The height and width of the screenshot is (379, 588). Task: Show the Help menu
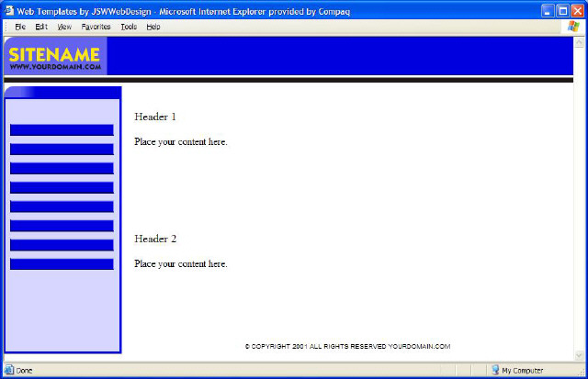click(x=153, y=27)
